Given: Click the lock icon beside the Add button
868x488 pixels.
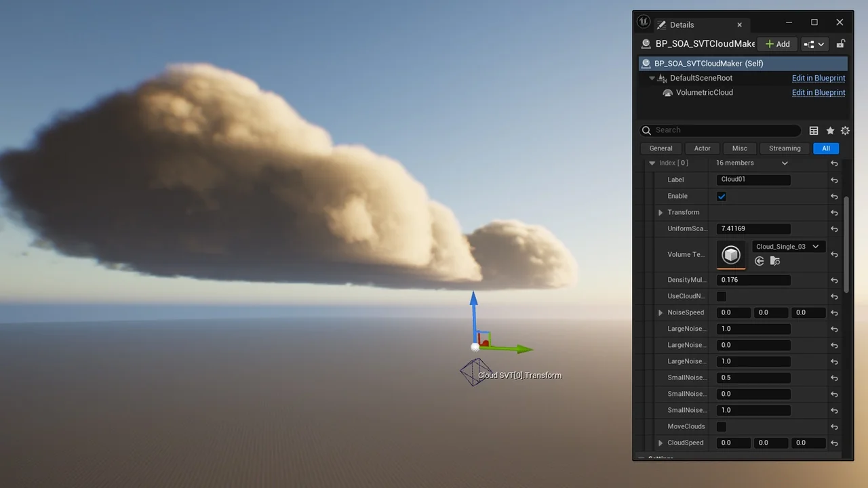Looking at the screenshot, I should pyautogui.click(x=840, y=43).
